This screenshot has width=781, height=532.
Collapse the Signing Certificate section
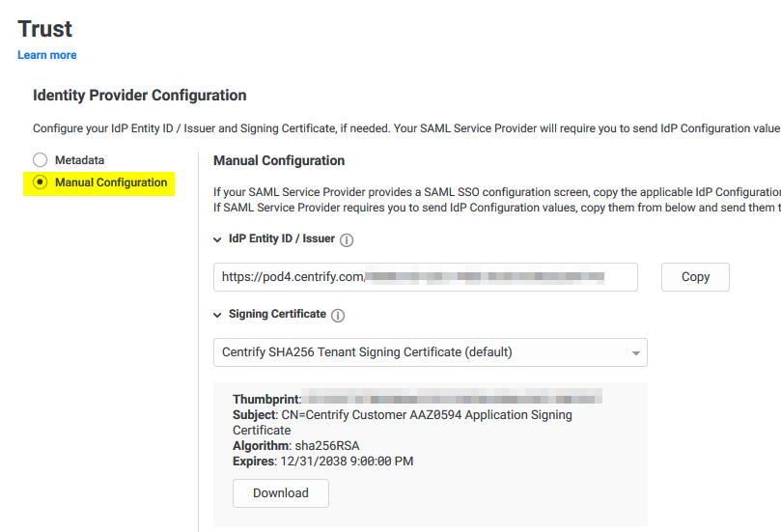[217, 315]
